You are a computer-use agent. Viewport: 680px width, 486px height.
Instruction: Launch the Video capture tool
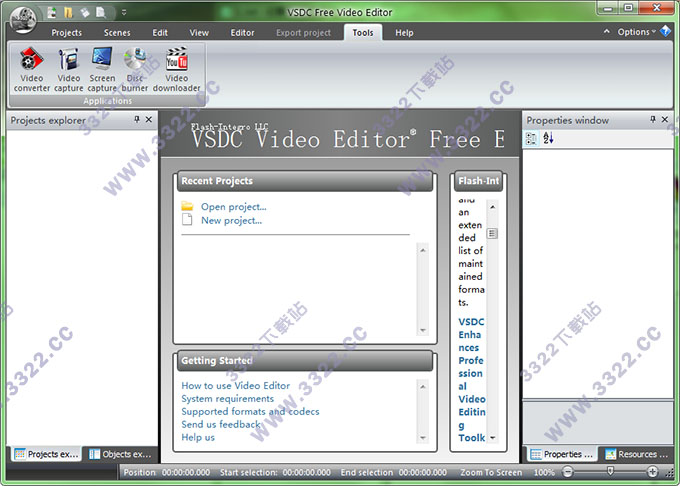click(x=69, y=70)
